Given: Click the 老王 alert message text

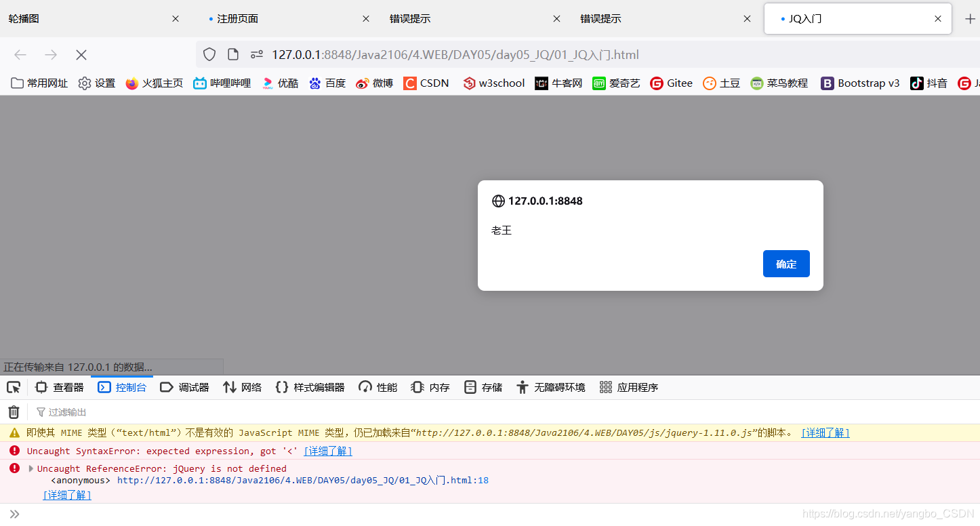Looking at the screenshot, I should (502, 230).
